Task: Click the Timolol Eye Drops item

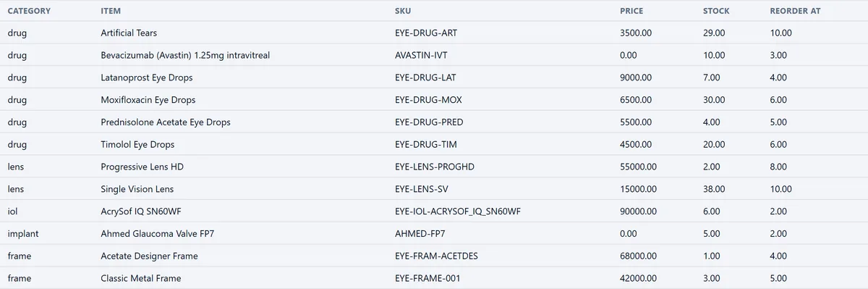Action: pos(137,144)
